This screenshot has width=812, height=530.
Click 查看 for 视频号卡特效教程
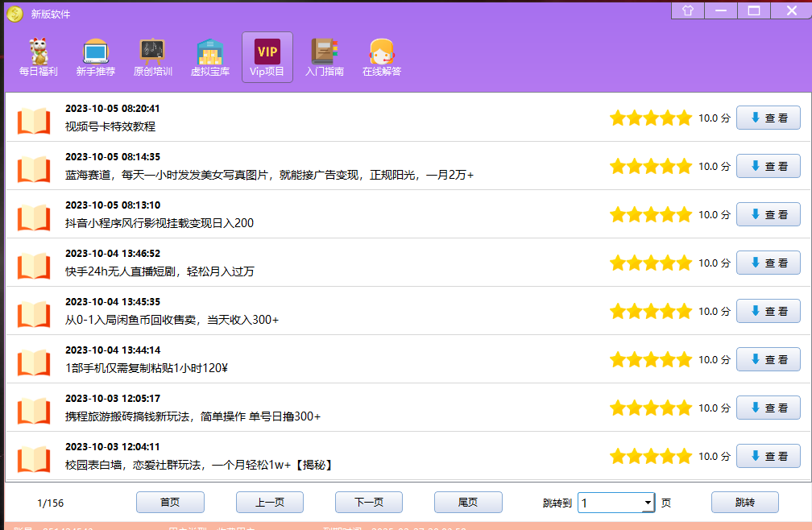coord(768,118)
